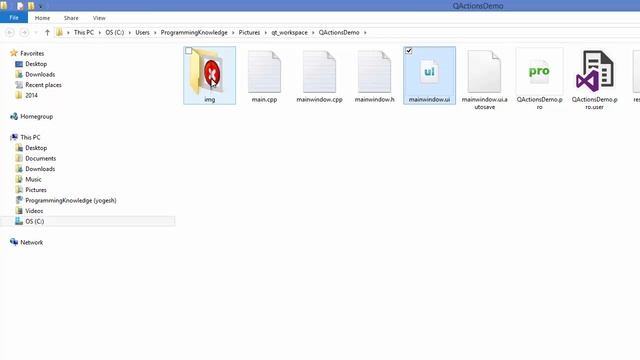Click QActionsDemo in the address bar

(x=339, y=32)
